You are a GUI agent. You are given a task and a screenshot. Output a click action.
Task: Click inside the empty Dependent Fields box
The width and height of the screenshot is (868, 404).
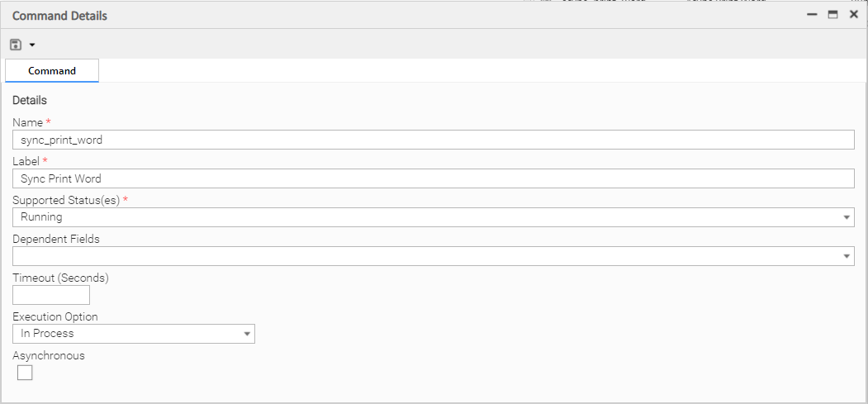(425, 256)
